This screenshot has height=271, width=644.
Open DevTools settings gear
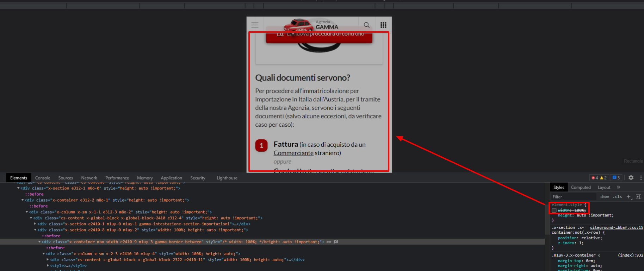pos(631,178)
